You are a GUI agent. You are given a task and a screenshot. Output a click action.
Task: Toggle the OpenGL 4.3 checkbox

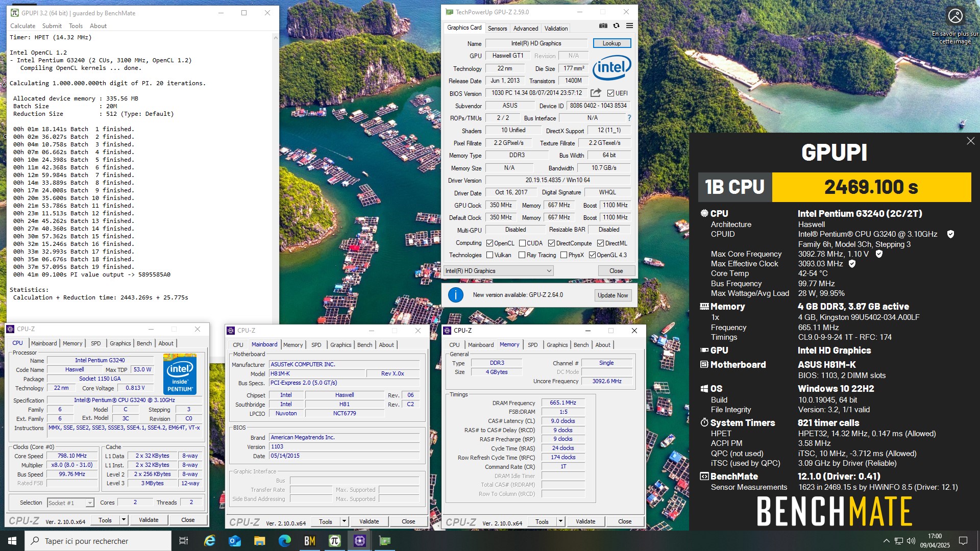coord(592,255)
